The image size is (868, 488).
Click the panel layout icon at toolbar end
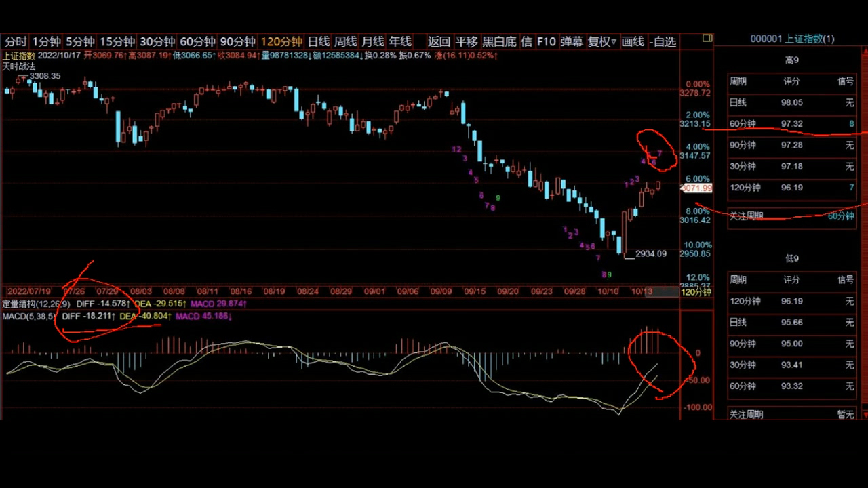(x=707, y=39)
